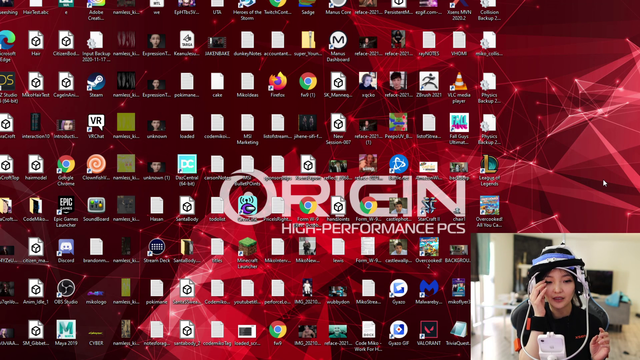The width and height of the screenshot is (640, 360).
Task: Select the mikologo image
Action: (96, 293)
